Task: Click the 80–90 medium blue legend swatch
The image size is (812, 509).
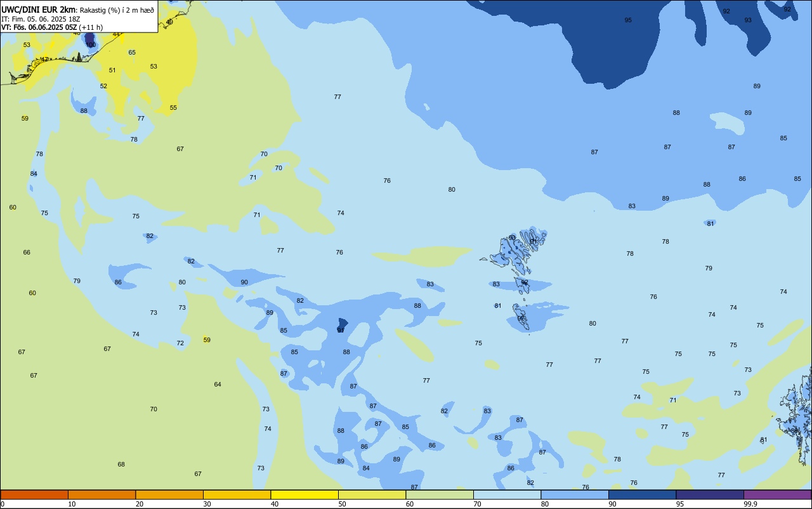Action: pos(575,494)
